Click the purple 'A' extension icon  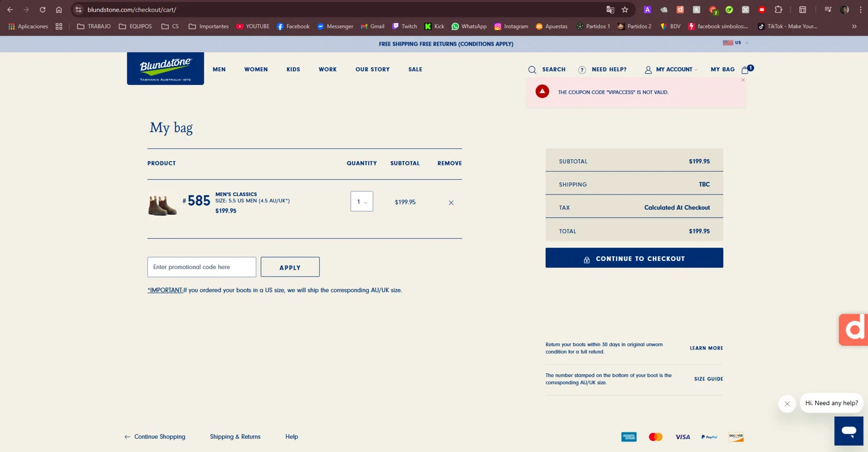pos(648,9)
